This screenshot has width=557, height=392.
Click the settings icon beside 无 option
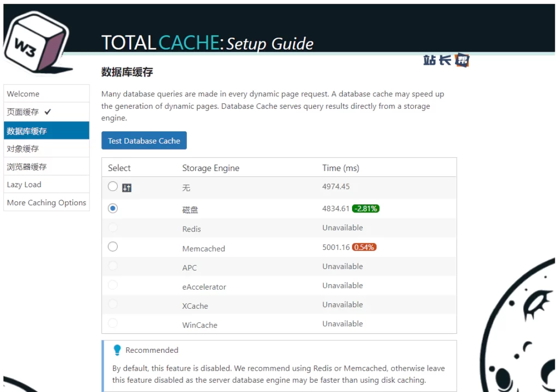coord(127,188)
